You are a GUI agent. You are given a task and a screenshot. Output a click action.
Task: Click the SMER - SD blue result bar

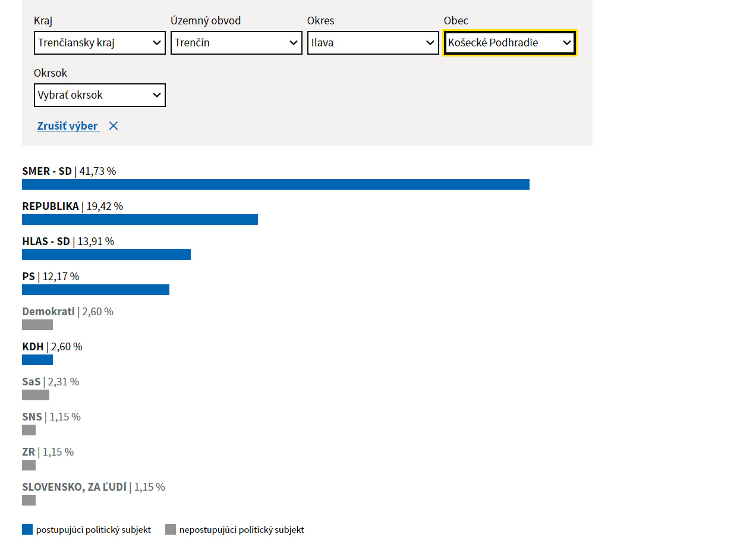[275, 184]
